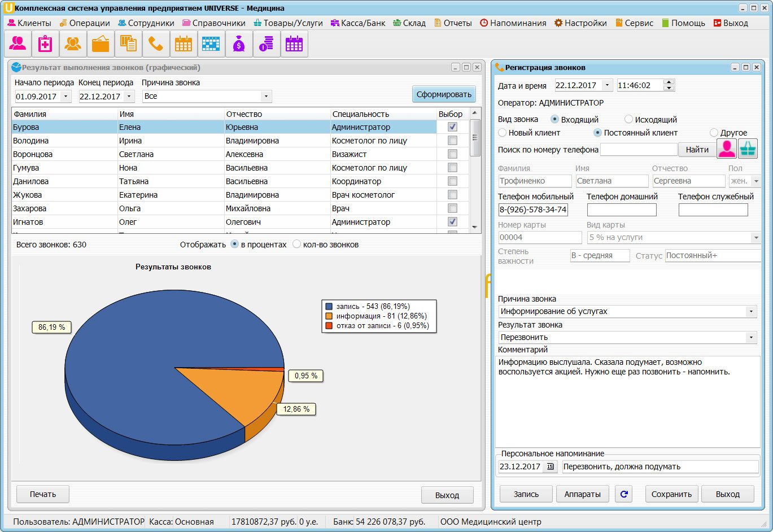The height and width of the screenshot is (532, 773).
Task: Open the Касса/Банк menu
Action: (359, 23)
